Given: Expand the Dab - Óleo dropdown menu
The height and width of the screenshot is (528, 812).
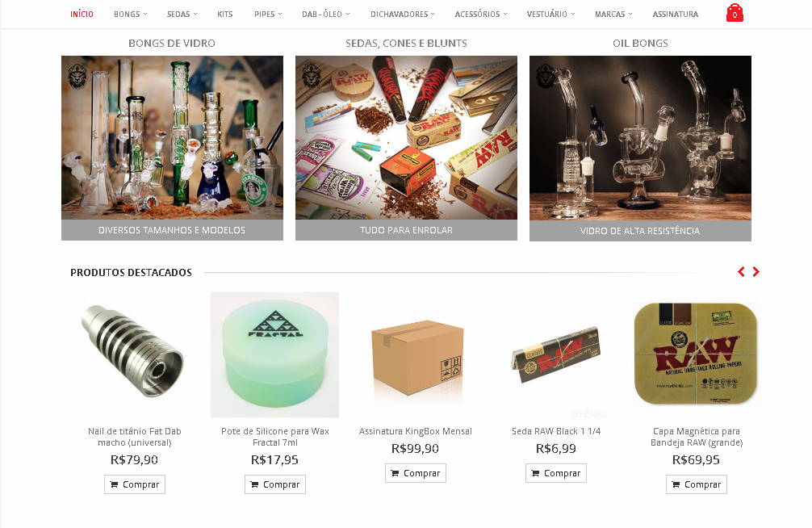Looking at the screenshot, I should (326, 14).
